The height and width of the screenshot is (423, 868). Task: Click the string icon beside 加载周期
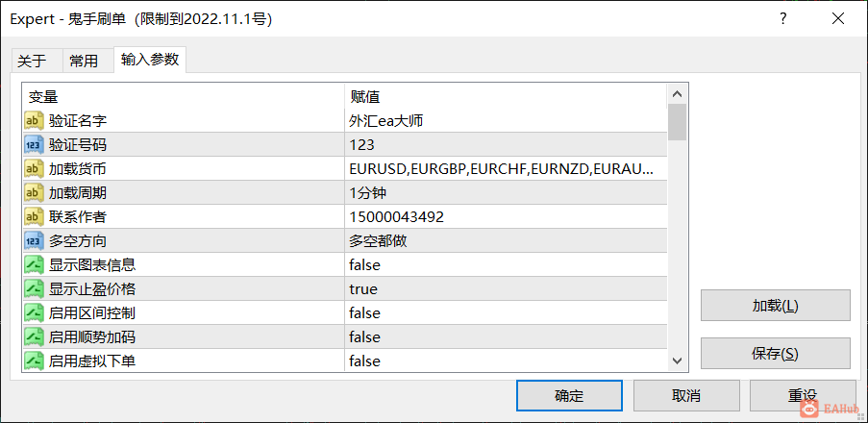[34, 193]
